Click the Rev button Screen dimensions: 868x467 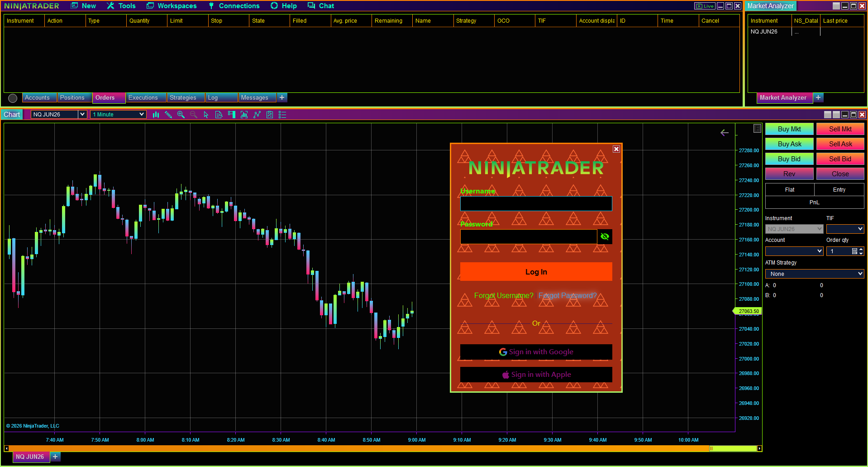[x=789, y=174]
